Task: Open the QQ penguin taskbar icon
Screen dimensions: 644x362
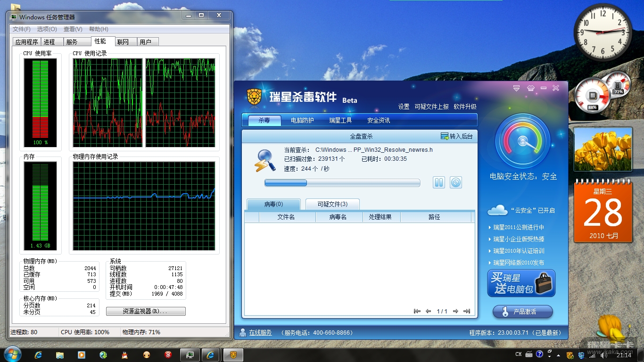Action: [x=124, y=354]
